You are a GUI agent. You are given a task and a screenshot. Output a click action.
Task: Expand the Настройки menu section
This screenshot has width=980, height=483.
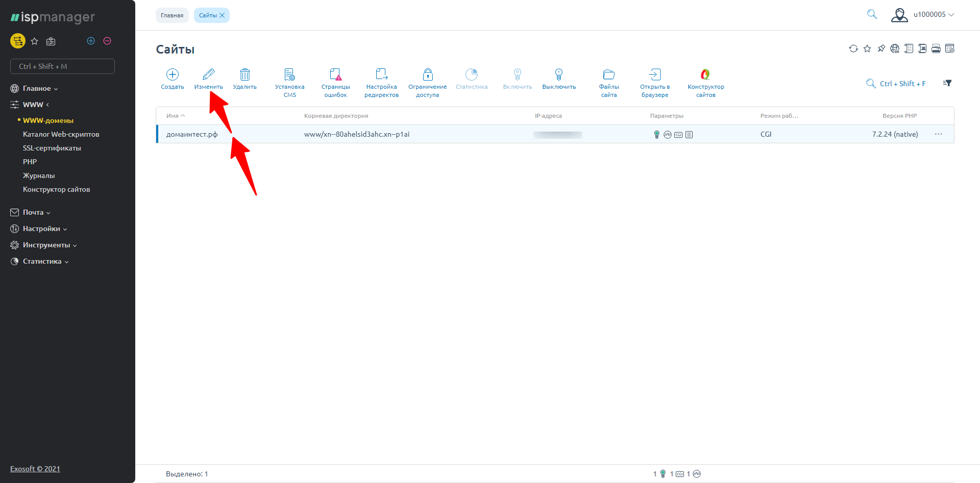41,228
